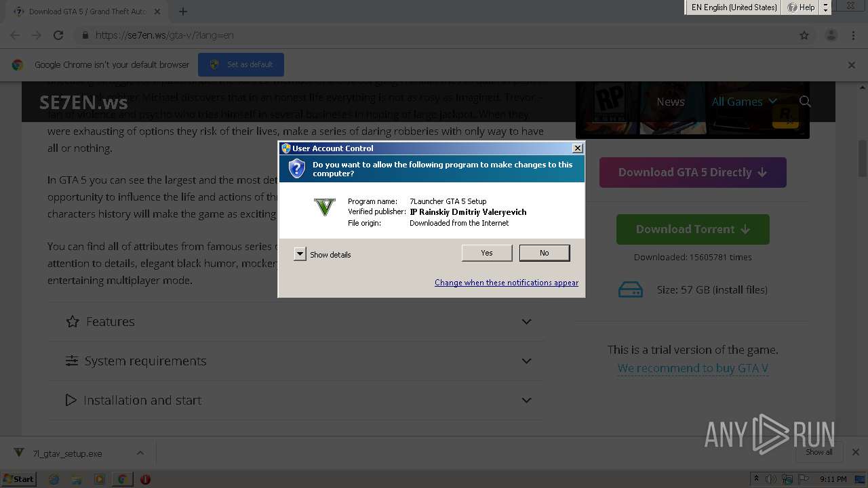Click the sliders icon next to System requirements
The image size is (868, 488).
[x=72, y=361]
